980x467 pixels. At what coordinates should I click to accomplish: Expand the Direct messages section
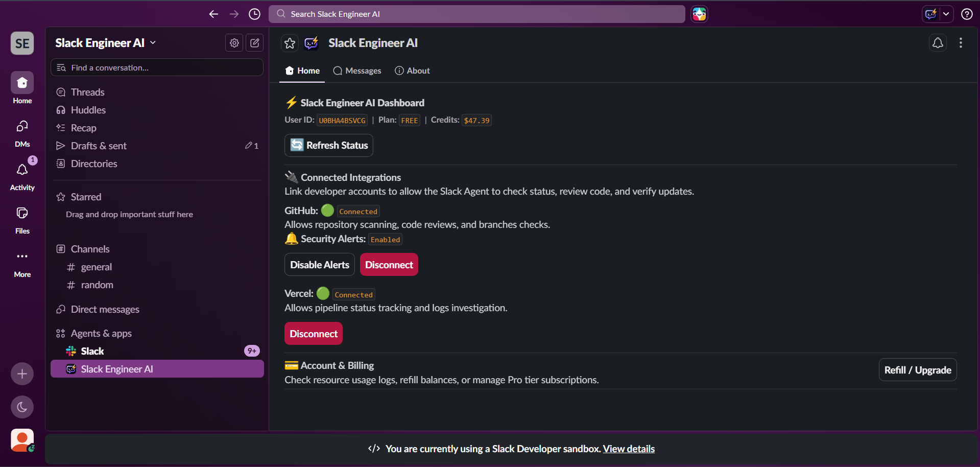pyautogui.click(x=105, y=309)
